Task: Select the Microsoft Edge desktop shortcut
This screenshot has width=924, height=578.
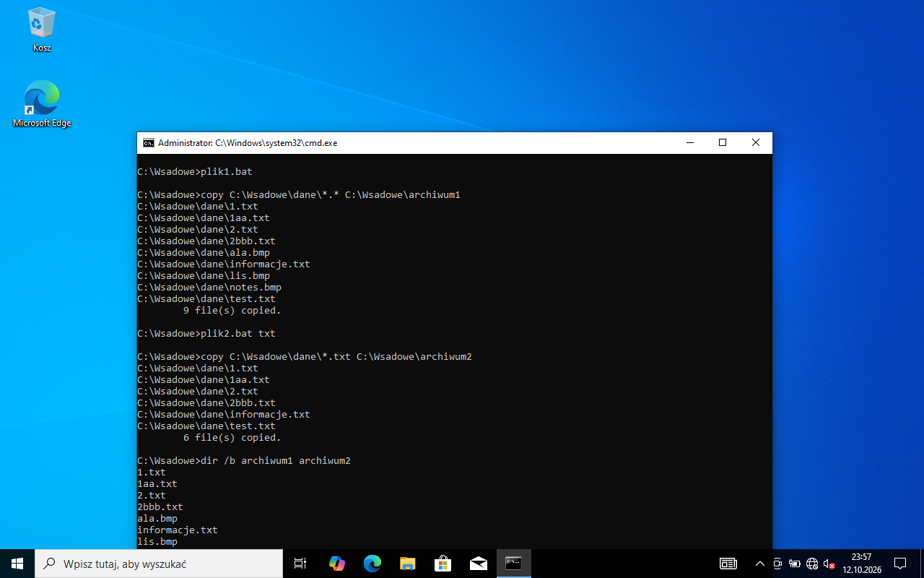Action: coord(42,104)
